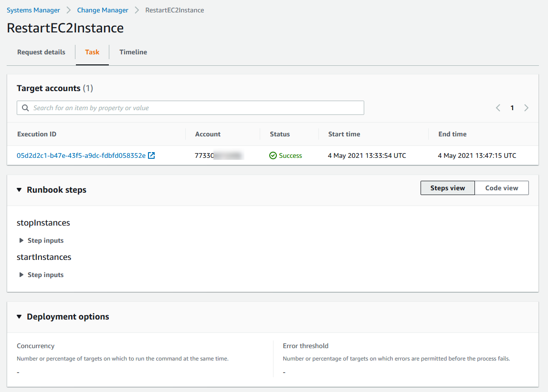This screenshot has width=548, height=392.
Task: Open execution ID 05d2d2c1 link
Action: coord(81,155)
